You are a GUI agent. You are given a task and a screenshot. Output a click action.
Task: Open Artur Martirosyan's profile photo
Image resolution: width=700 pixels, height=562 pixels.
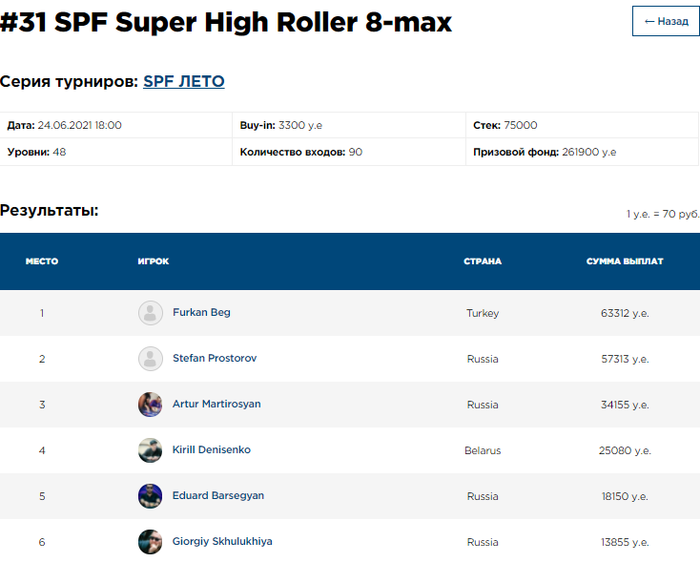pyautogui.click(x=150, y=405)
